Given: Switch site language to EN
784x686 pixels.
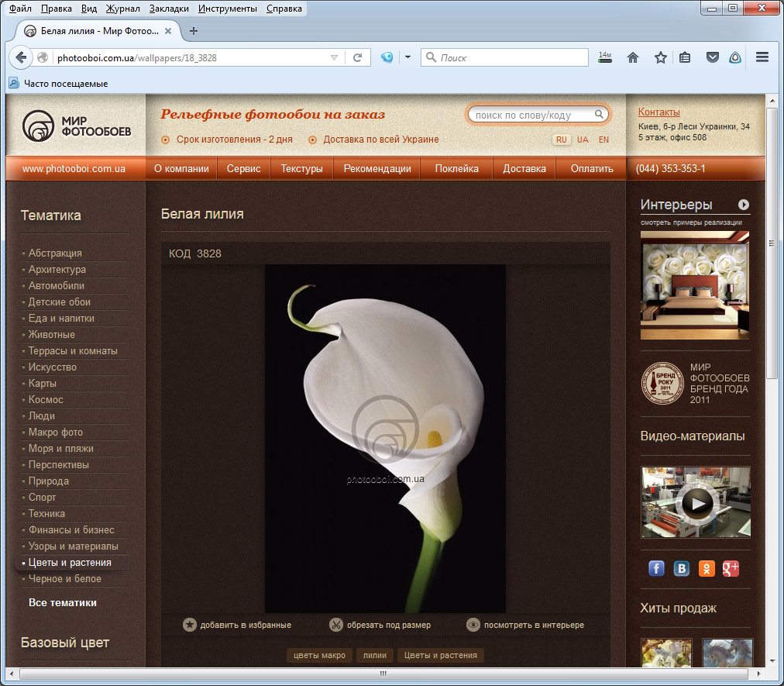Looking at the screenshot, I should click(603, 140).
